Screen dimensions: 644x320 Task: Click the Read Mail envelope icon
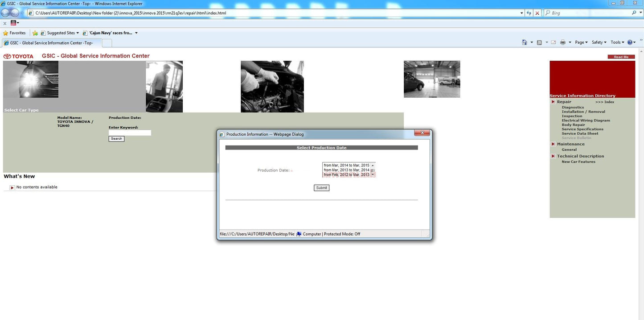tap(553, 42)
